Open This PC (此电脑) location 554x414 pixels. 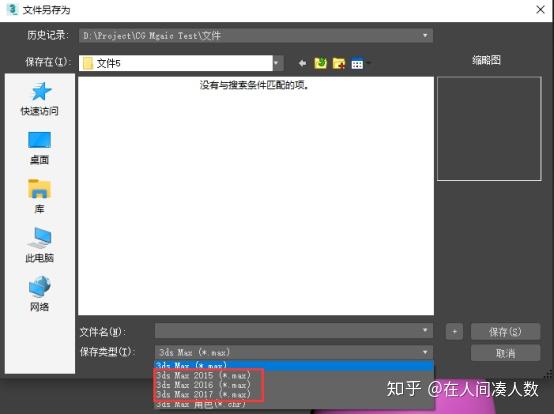[x=39, y=245]
